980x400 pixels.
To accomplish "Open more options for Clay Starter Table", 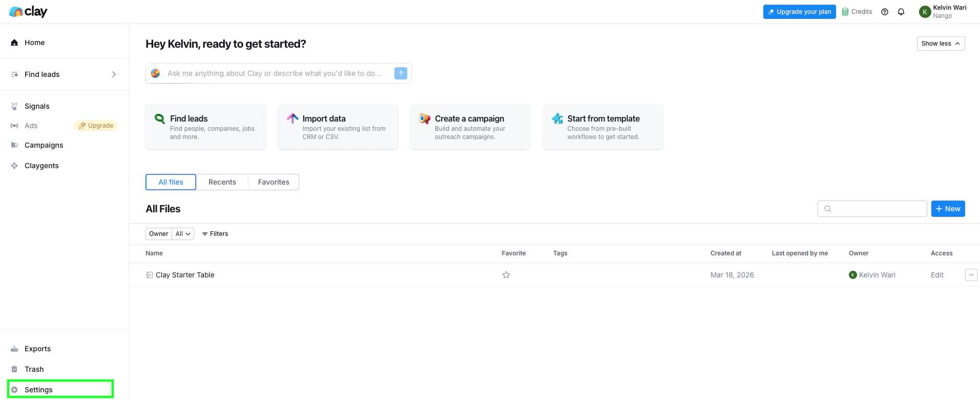I will point(971,275).
